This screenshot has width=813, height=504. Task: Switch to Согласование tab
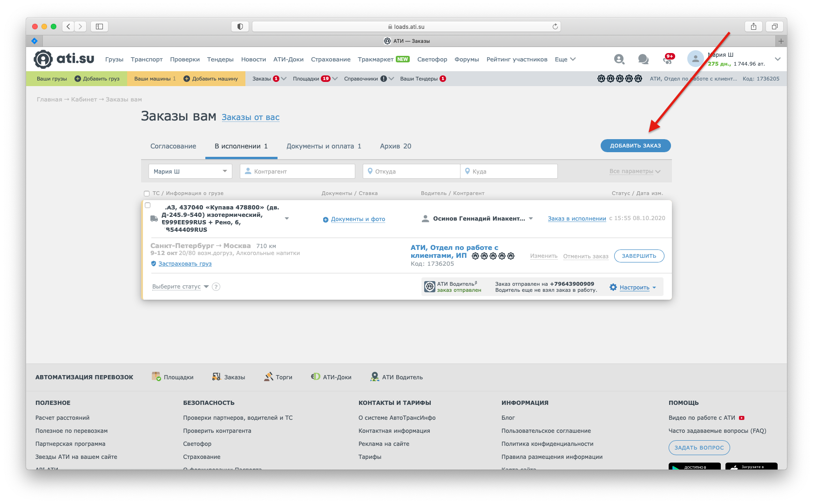tap(173, 146)
